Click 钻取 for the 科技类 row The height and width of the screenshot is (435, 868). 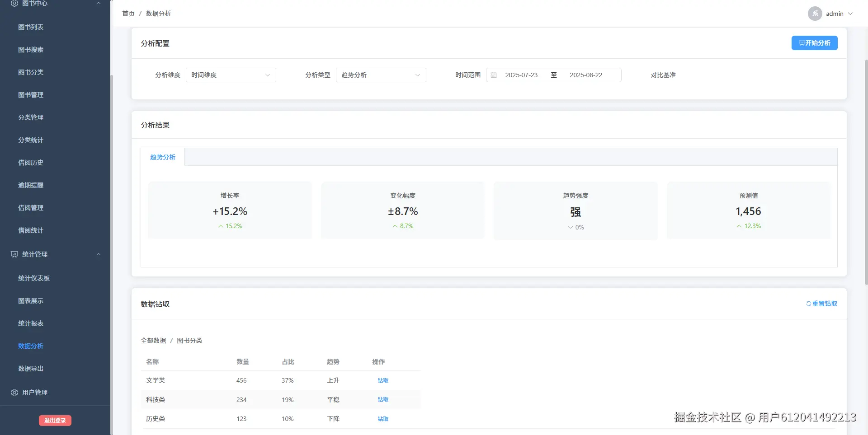383,399
